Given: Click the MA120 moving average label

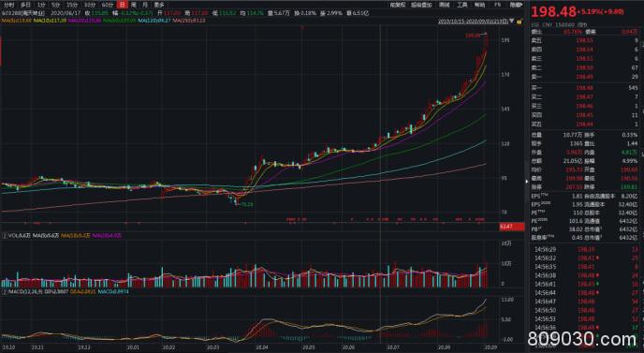Looking at the screenshot, I should coord(154,21).
